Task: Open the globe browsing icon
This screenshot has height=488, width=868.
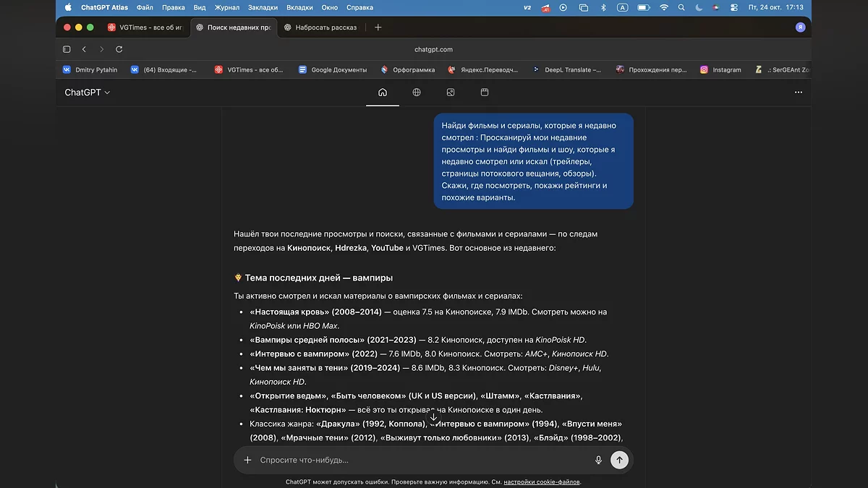Action: (x=417, y=93)
